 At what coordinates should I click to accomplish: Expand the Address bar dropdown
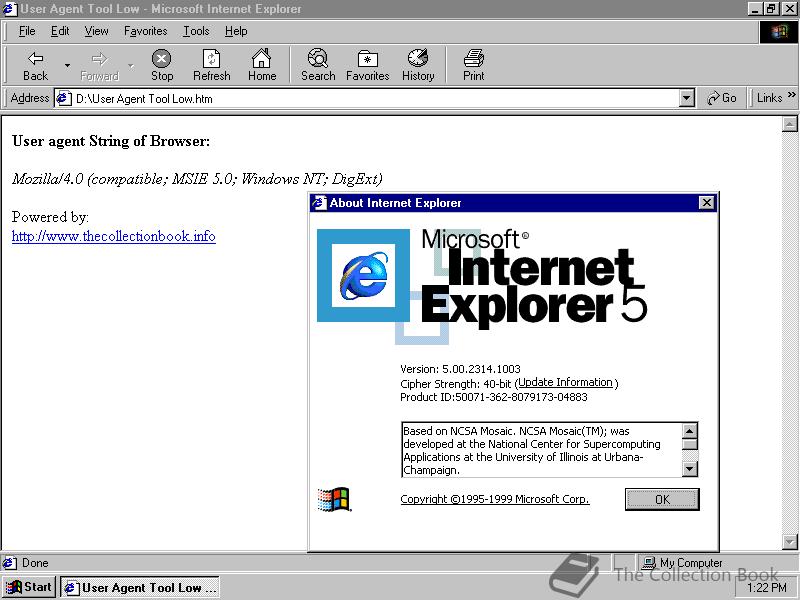[x=687, y=98]
